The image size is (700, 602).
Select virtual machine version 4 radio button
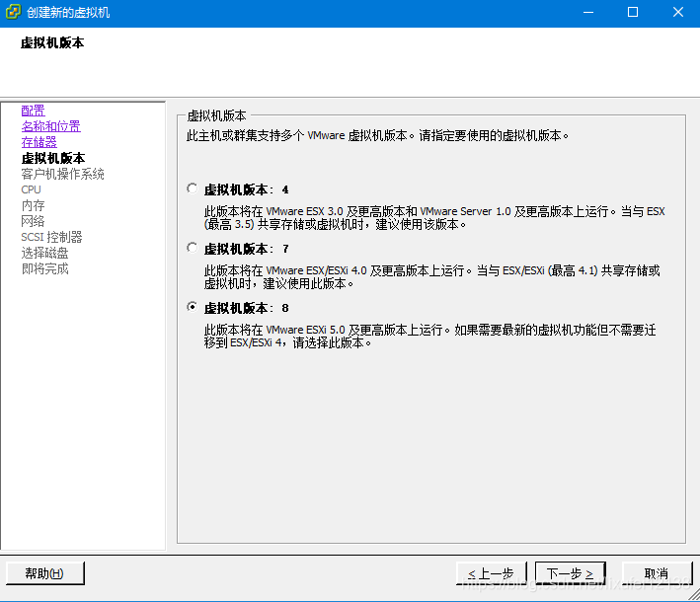click(x=193, y=188)
